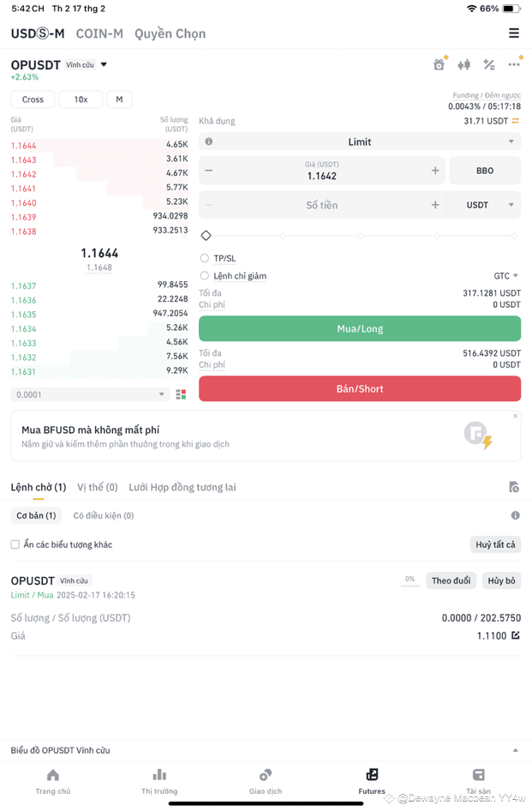Open the GTC order duration dropdown

pyautogui.click(x=502, y=275)
